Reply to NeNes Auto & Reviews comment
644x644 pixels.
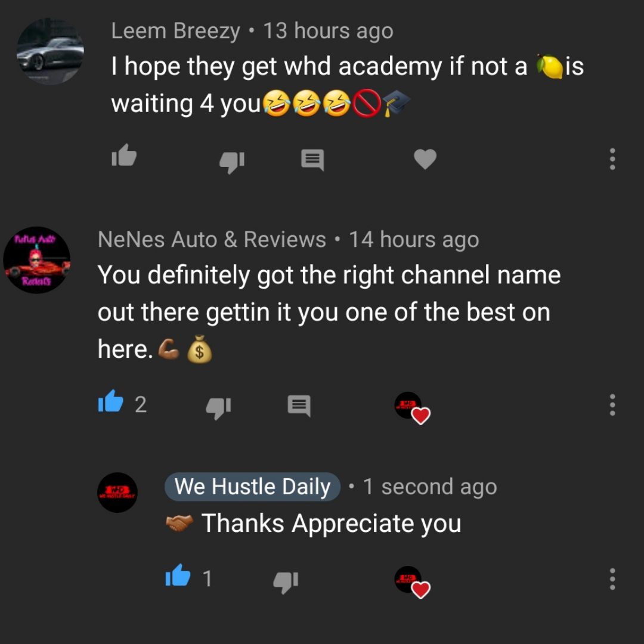tap(299, 406)
